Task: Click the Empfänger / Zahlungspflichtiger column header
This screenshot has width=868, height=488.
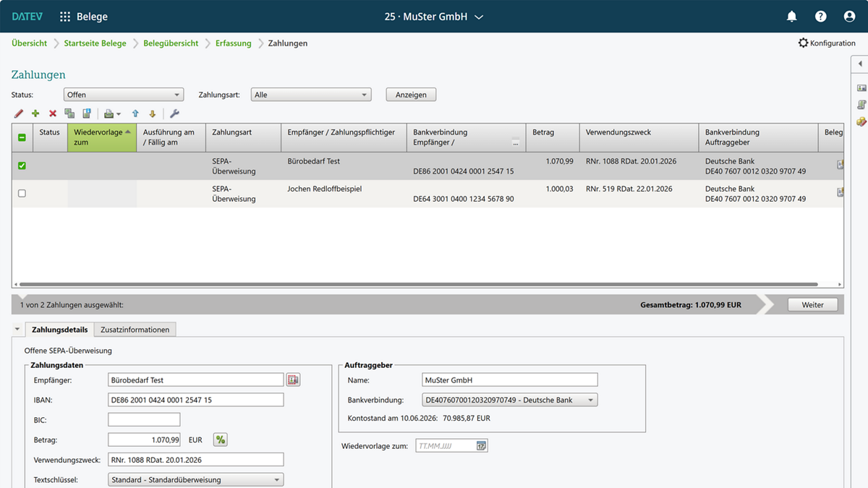Action: tap(344, 137)
